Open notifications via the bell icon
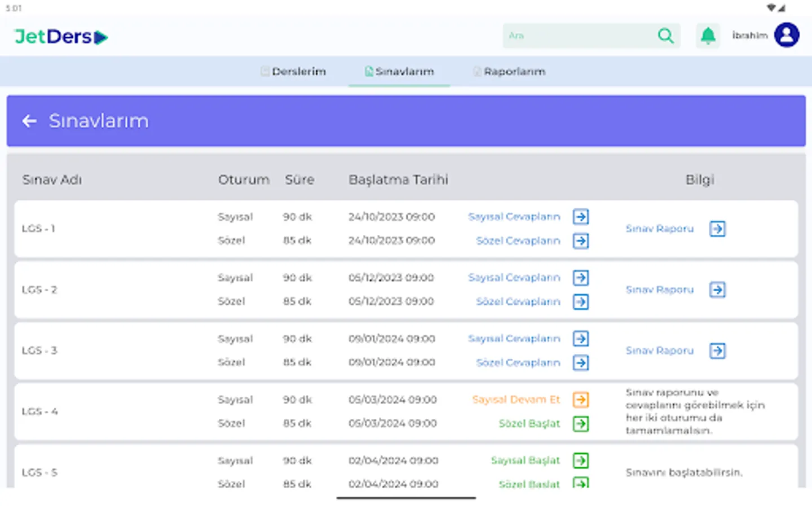812x508 pixels. [708, 35]
